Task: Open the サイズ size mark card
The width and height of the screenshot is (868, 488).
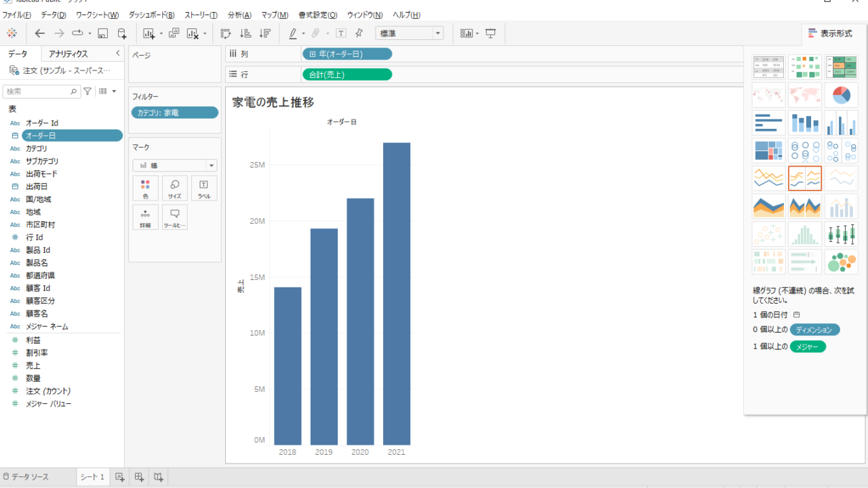Action: coord(175,188)
